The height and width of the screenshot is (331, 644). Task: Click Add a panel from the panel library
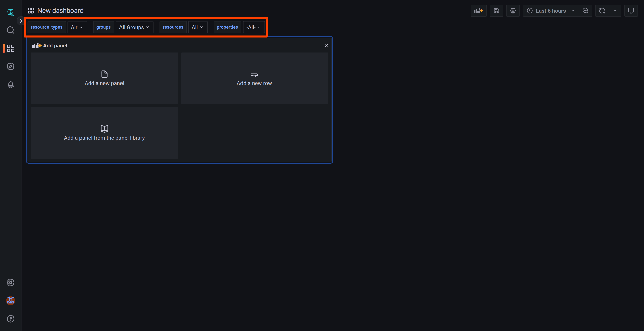(x=104, y=133)
